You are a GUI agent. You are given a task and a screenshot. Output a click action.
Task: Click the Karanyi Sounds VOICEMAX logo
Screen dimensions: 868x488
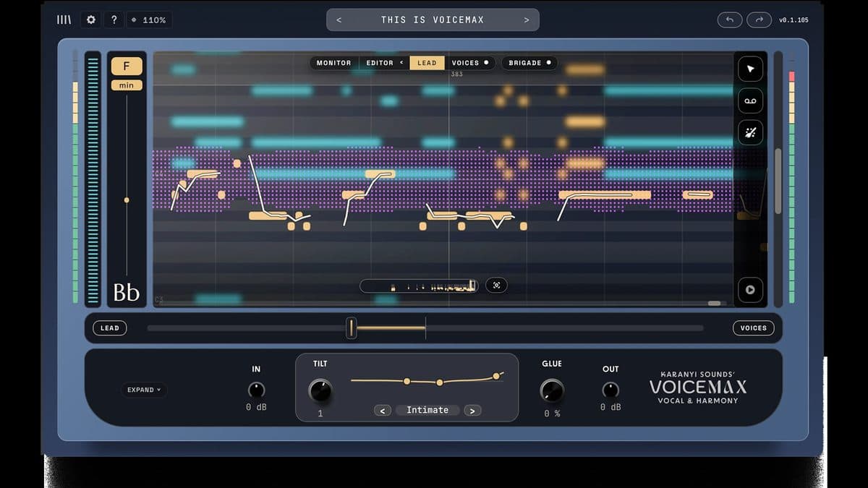[x=698, y=388]
